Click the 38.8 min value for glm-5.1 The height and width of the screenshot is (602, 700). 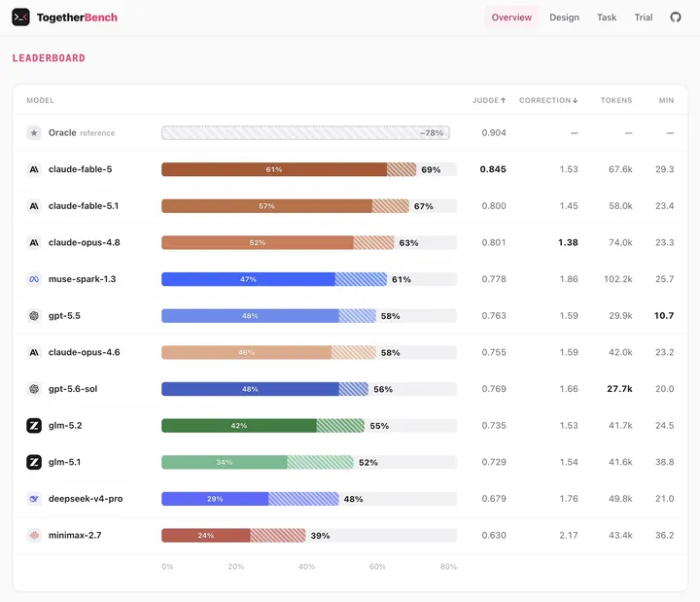pyautogui.click(x=665, y=462)
